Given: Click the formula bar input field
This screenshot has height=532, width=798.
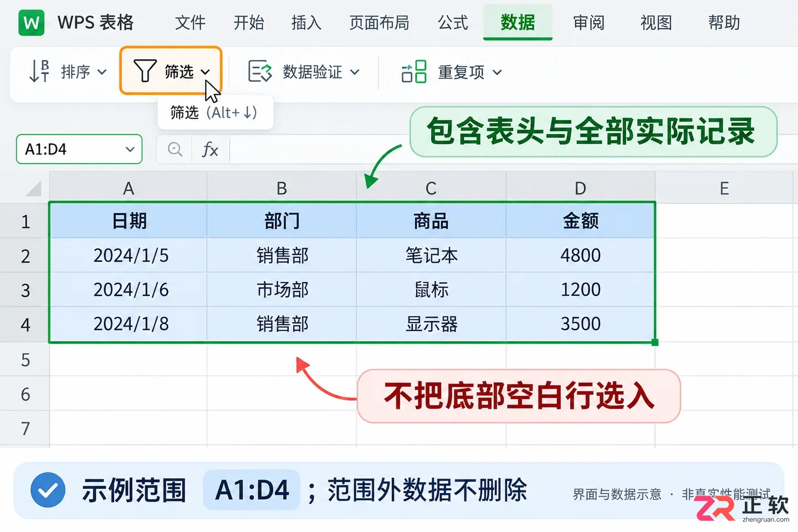Looking at the screenshot, I should 514,150.
